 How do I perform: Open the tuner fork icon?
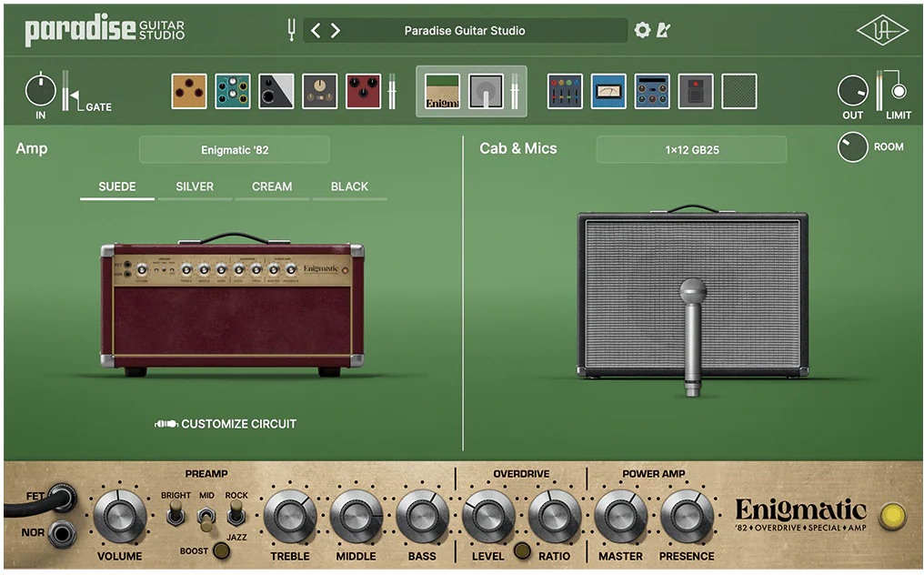[290, 29]
